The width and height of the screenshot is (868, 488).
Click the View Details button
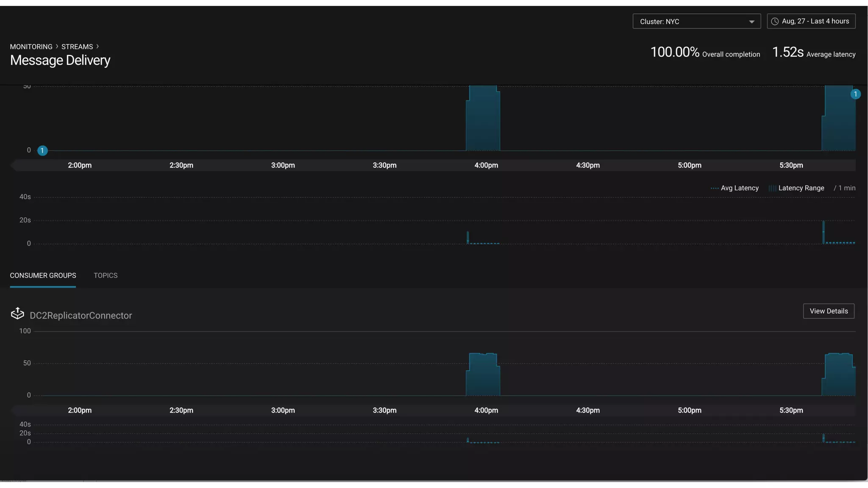(828, 311)
